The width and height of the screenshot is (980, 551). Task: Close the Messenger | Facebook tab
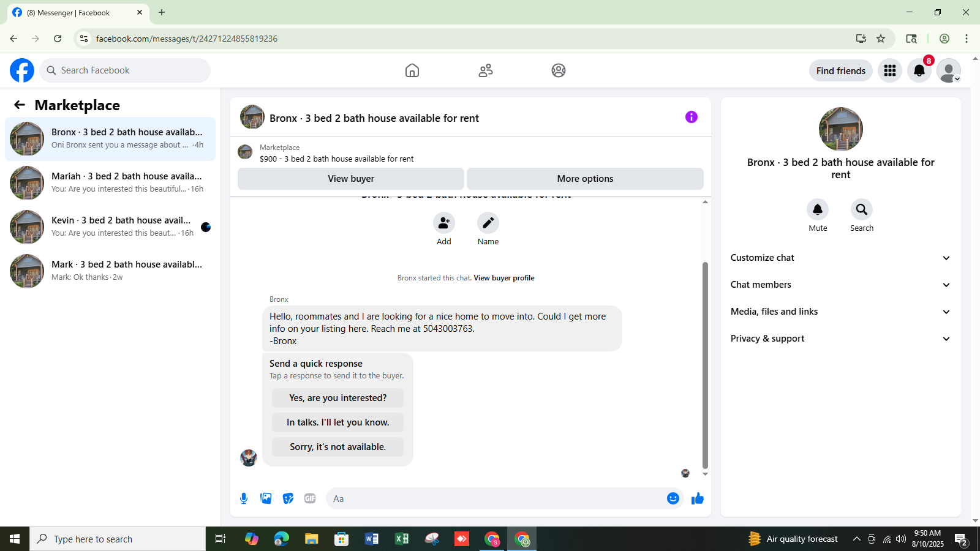click(x=140, y=12)
